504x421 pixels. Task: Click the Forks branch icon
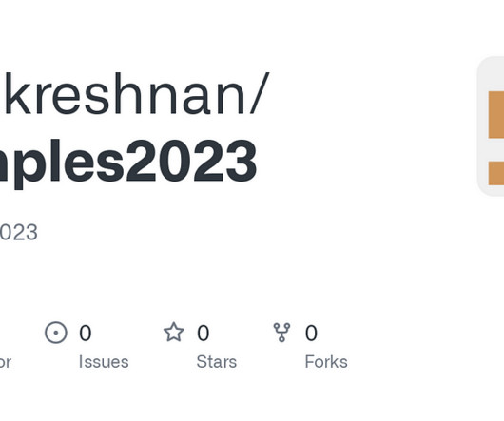[x=281, y=333]
